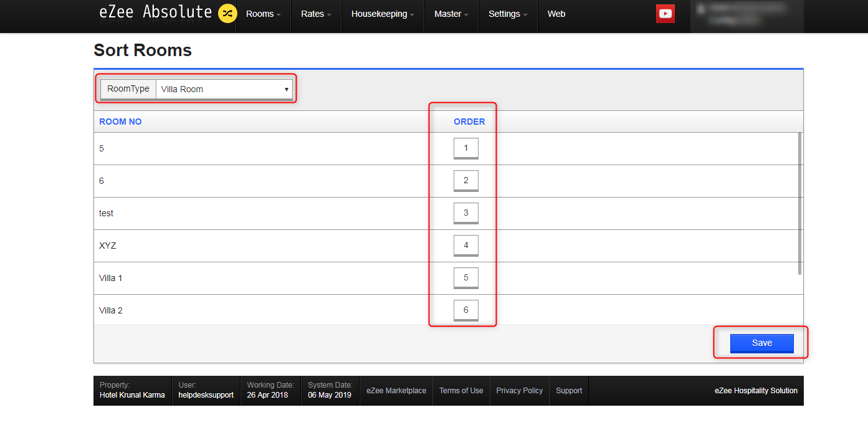
Task: Click the order field for room test
Action: point(466,213)
